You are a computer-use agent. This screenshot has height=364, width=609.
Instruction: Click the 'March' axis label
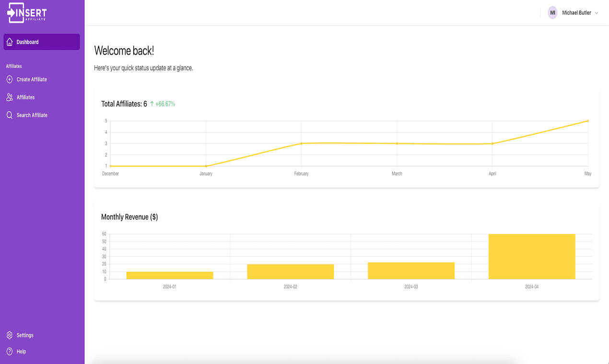pyautogui.click(x=397, y=173)
